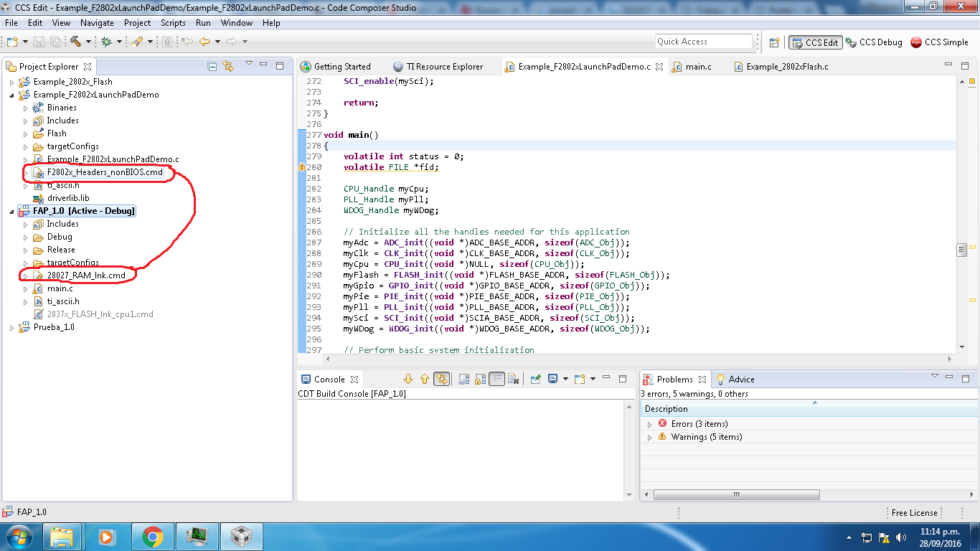Open the Scripts menu
Image resolution: width=980 pixels, height=551 pixels.
coord(173,23)
